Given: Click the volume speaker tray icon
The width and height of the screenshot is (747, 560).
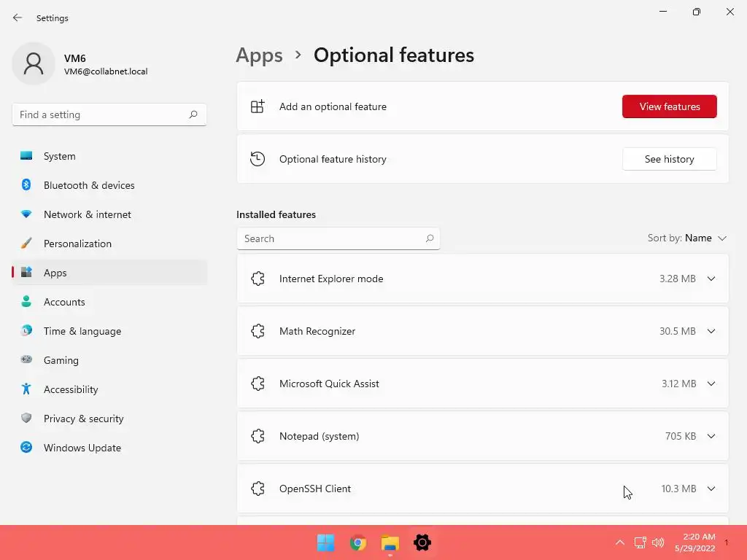Looking at the screenshot, I should [x=658, y=542].
